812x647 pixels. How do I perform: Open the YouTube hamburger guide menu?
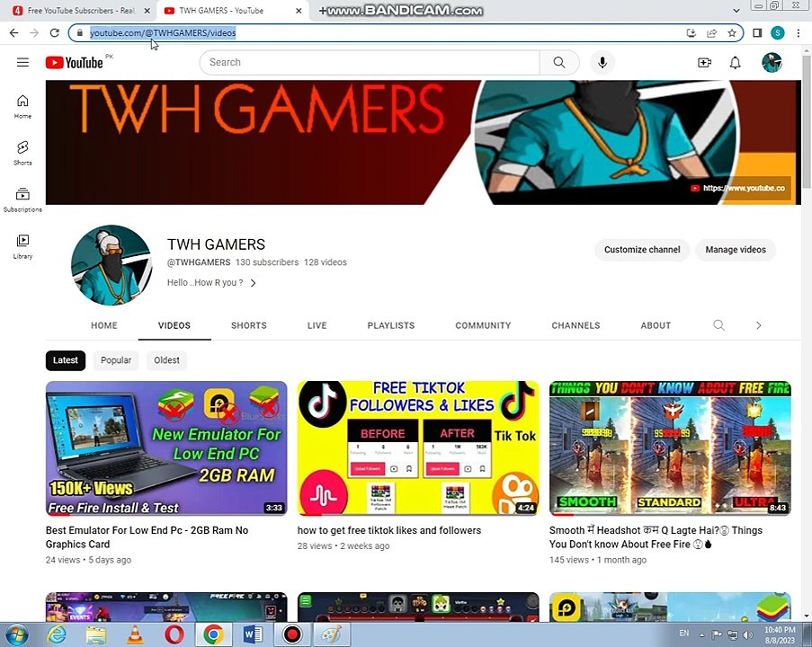[22, 63]
